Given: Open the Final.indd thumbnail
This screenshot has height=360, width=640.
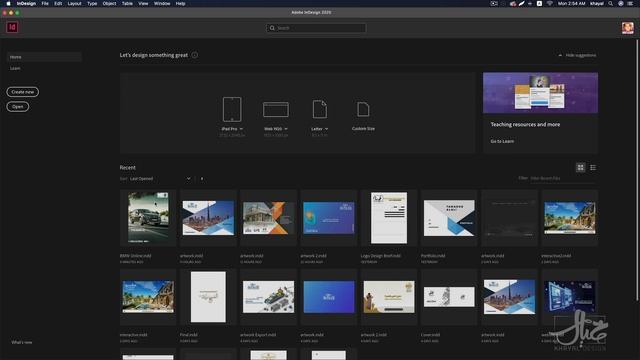Looking at the screenshot, I should pos(208,297).
